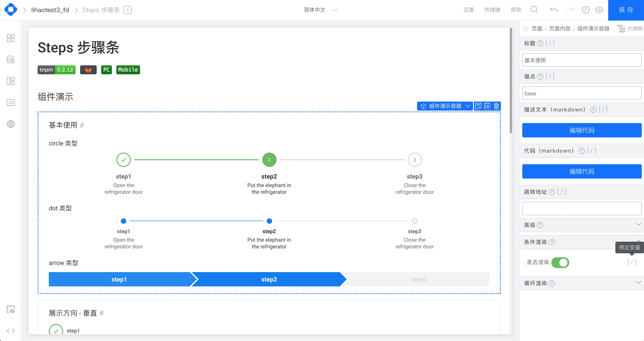
Task: Click 编辑代码 under 描述文本
Action: coord(582,130)
